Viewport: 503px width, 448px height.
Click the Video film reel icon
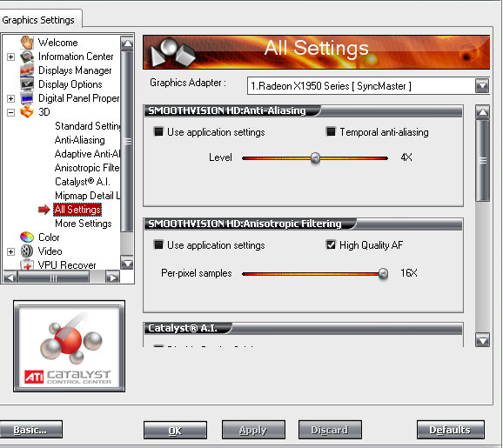point(27,251)
